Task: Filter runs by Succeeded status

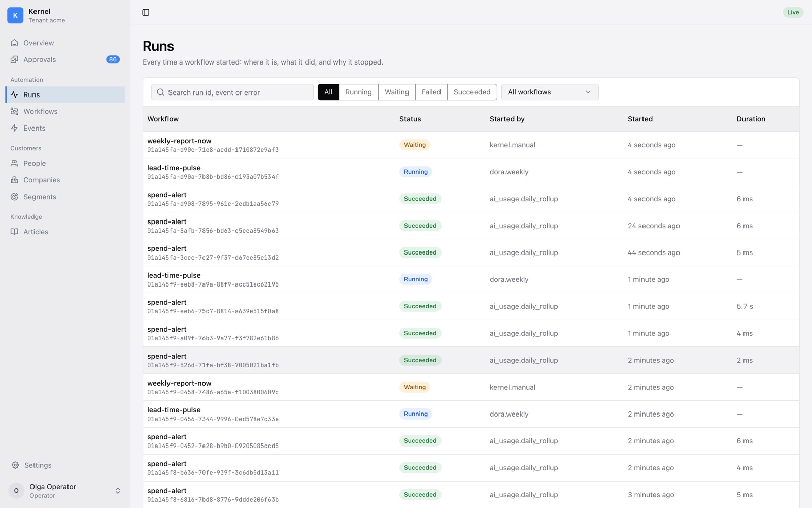Action: (472, 92)
